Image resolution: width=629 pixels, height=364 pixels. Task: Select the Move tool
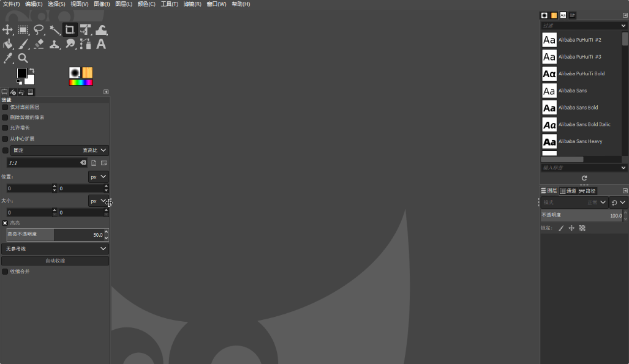pos(7,29)
